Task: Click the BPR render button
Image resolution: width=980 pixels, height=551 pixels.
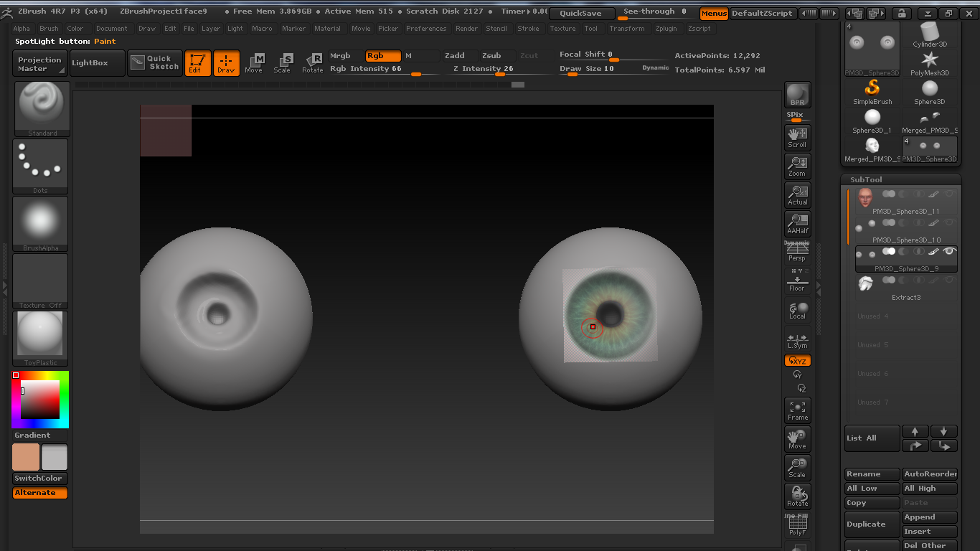Action: (x=797, y=95)
